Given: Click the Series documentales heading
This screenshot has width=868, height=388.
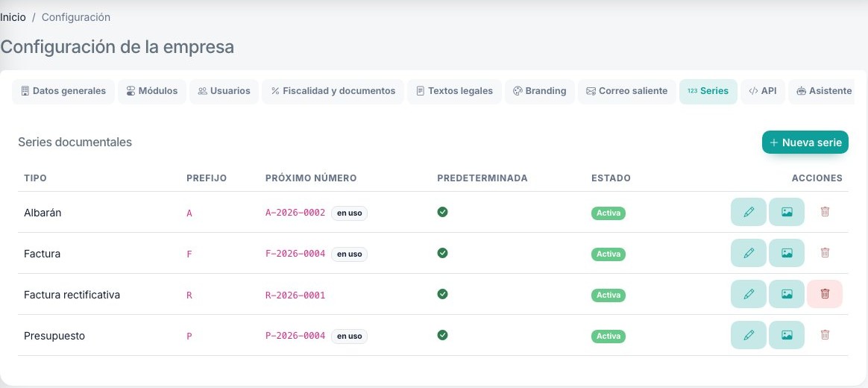Looking at the screenshot, I should coord(75,142).
